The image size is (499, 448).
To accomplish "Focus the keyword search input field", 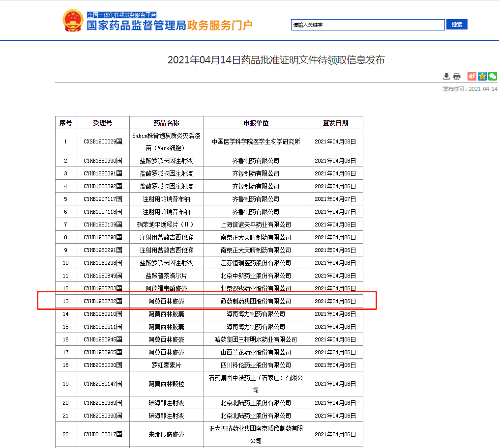I will click(368, 25).
